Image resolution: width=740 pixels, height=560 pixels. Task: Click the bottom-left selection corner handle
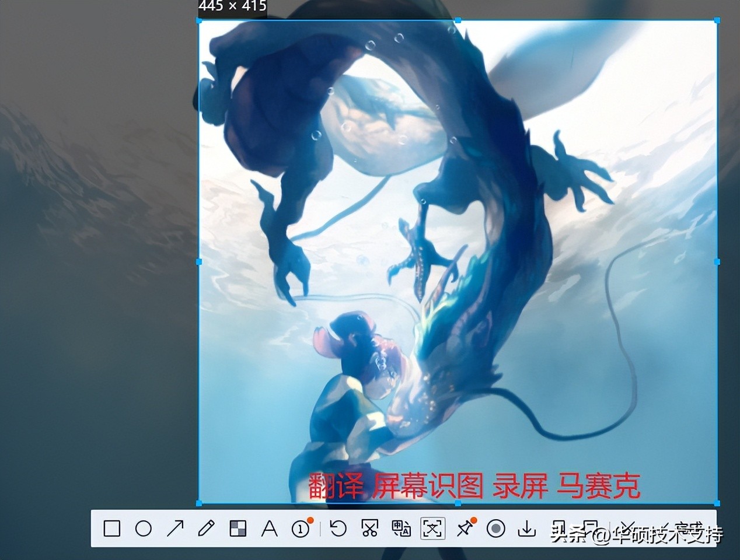pyautogui.click(x=199, y=503)
